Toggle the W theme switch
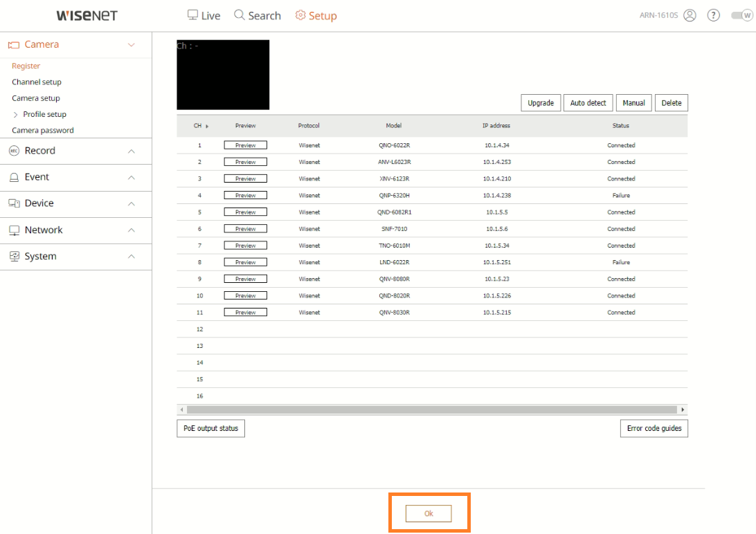The width and height of the screenshot is (756, 534). pos(742,15)
